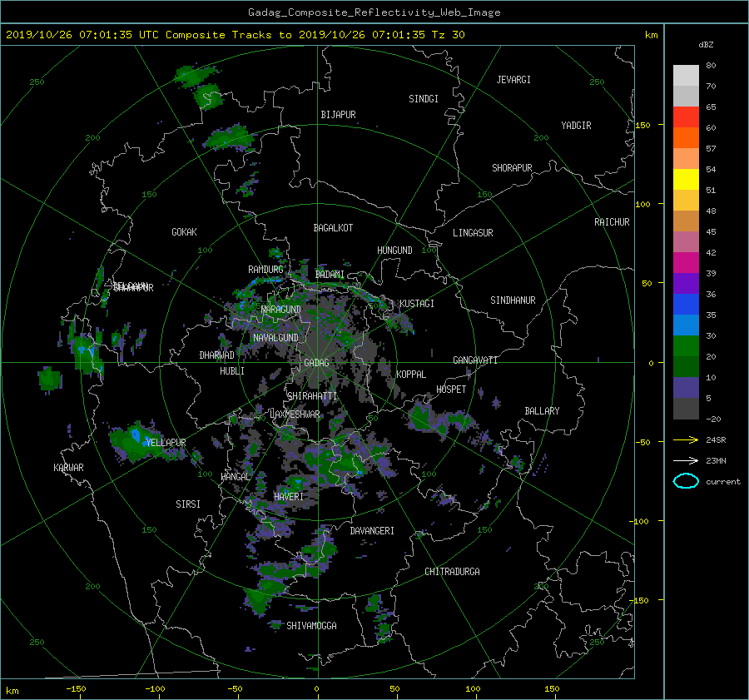Click the cyan current-track ellipse icon
The height and width of the screenshot is (700, 749).
click(686, 481)
